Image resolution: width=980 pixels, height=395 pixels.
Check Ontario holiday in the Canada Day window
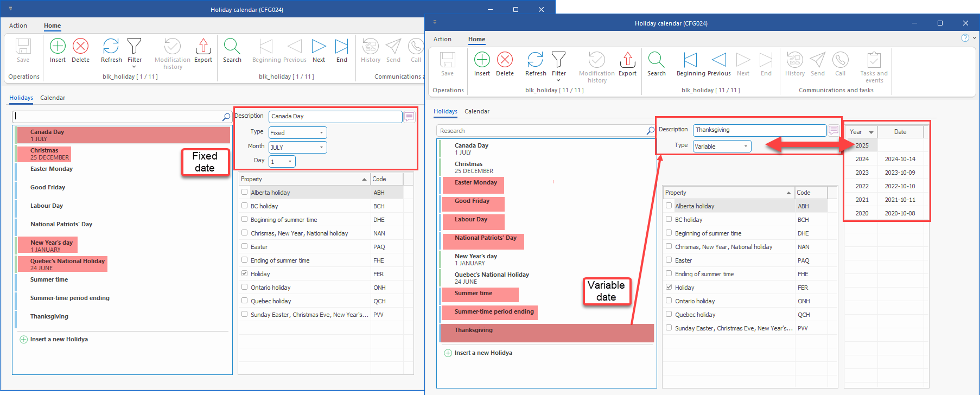coord(245,287)
